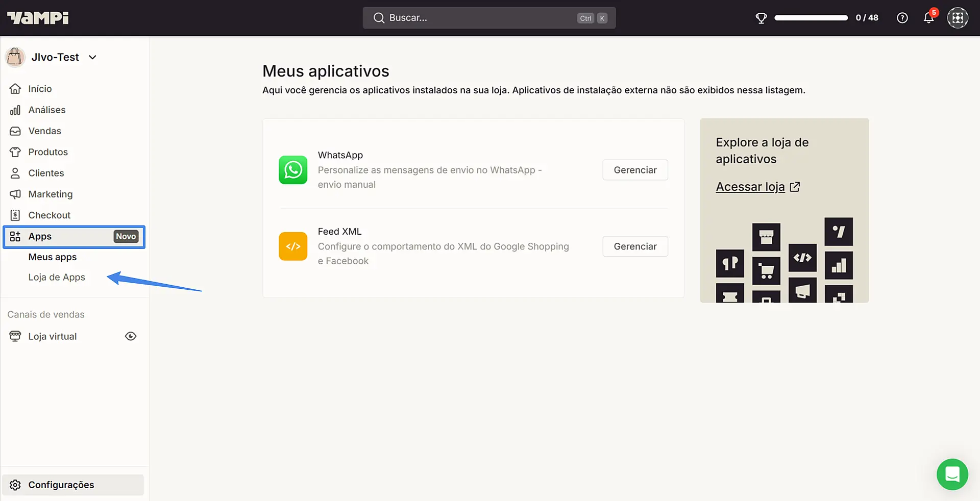Click the WhatsApp app icon
Viewport: 980px width, 501px height.
coord(293,170)
